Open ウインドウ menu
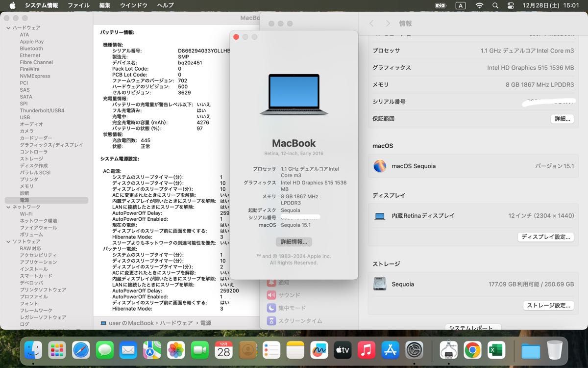This screenshot has height=368, width=588. pos(134,5)
